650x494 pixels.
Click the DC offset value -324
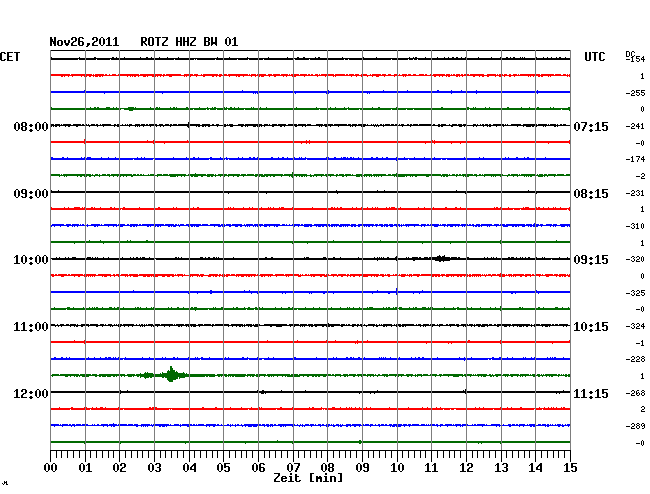(635, 326)
